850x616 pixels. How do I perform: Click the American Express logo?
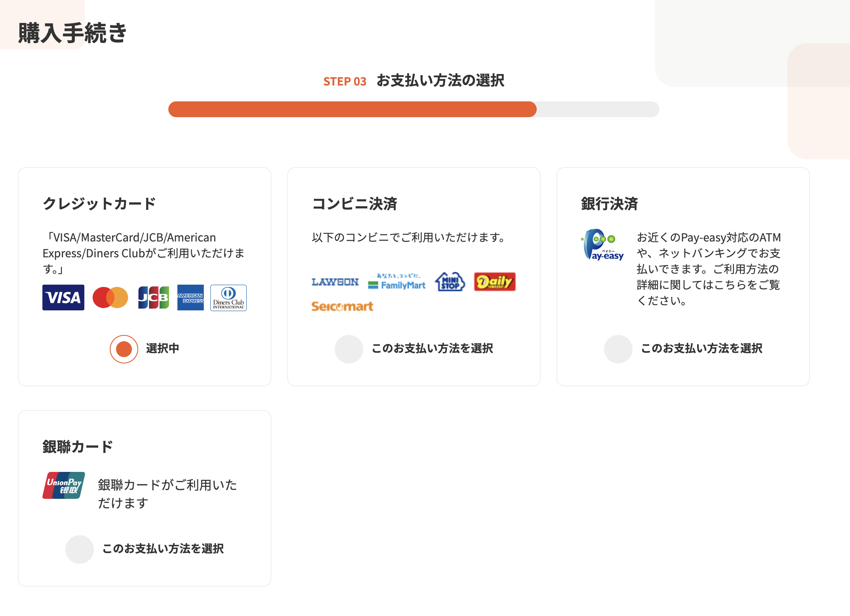coord(191,297)
